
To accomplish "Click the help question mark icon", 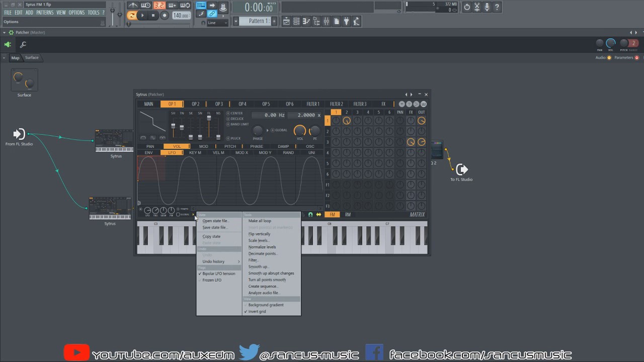I will [497, 7].
